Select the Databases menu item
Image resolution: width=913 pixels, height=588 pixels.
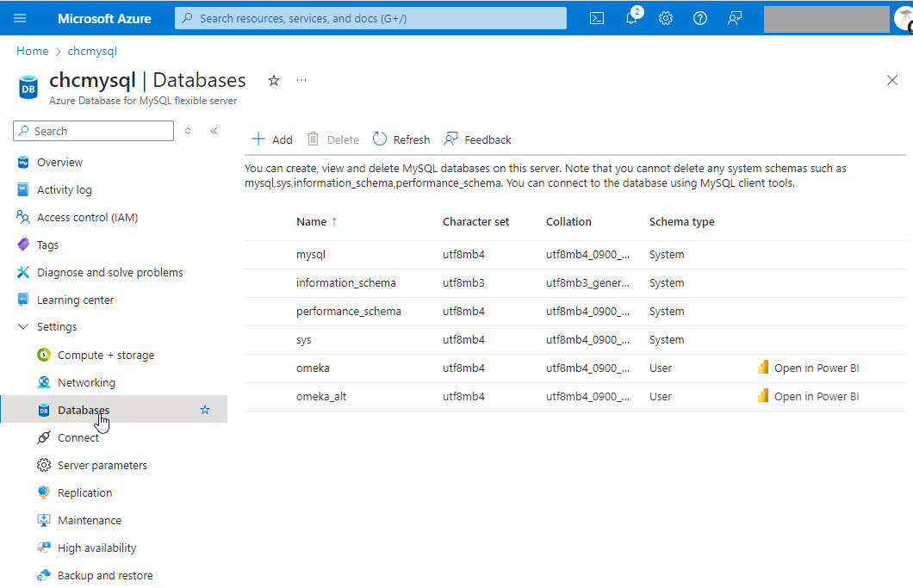tap(114, 410)
